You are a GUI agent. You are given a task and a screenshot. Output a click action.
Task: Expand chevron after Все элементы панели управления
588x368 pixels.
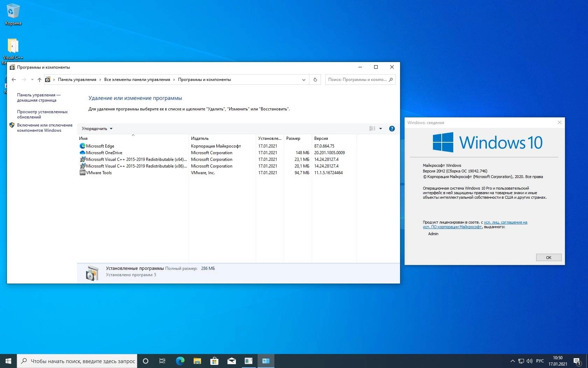click(x=174, y=80)
